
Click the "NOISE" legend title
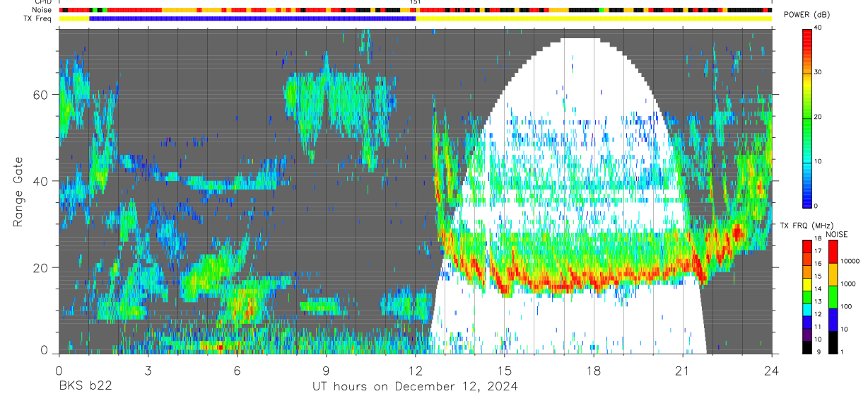pos(836,234)
